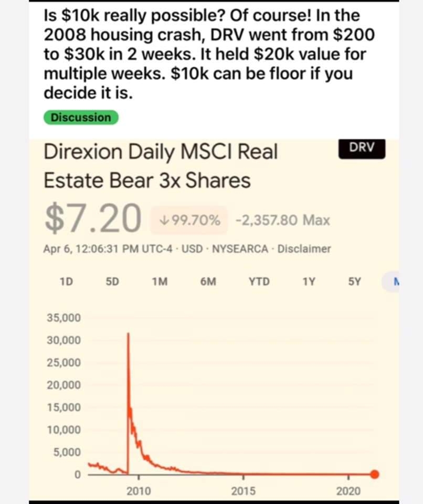This screenshot has width=423, height=504.
Task: Click the 2020 x-axis label
Action: click(348, 491)
